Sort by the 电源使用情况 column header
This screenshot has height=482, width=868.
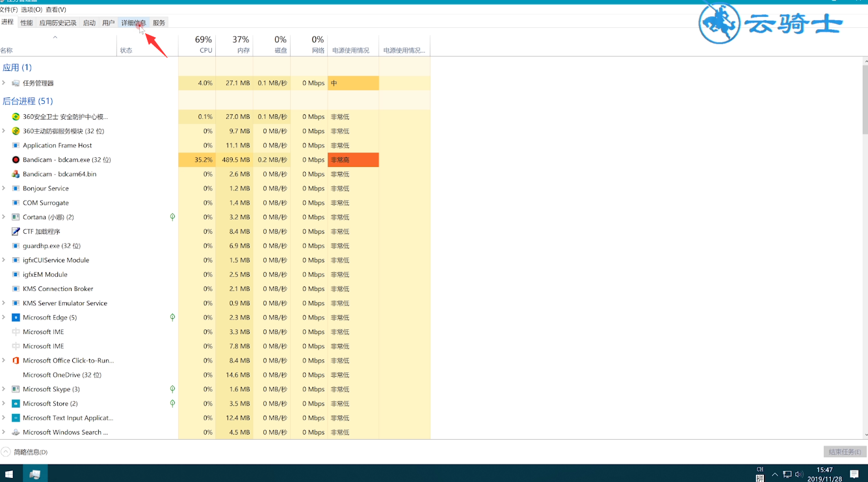point(353,44)
